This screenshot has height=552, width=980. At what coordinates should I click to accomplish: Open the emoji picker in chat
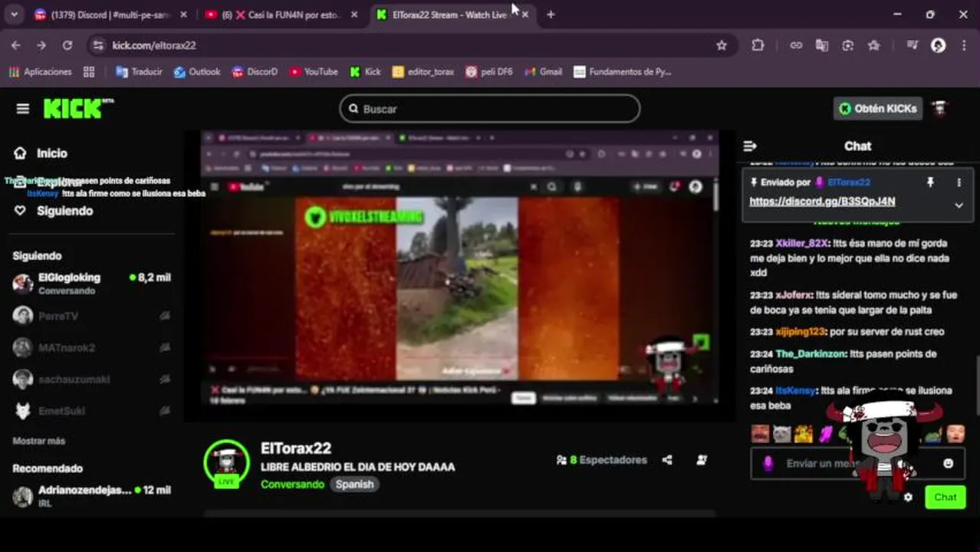pyautogui.click(x=949, y=464)
